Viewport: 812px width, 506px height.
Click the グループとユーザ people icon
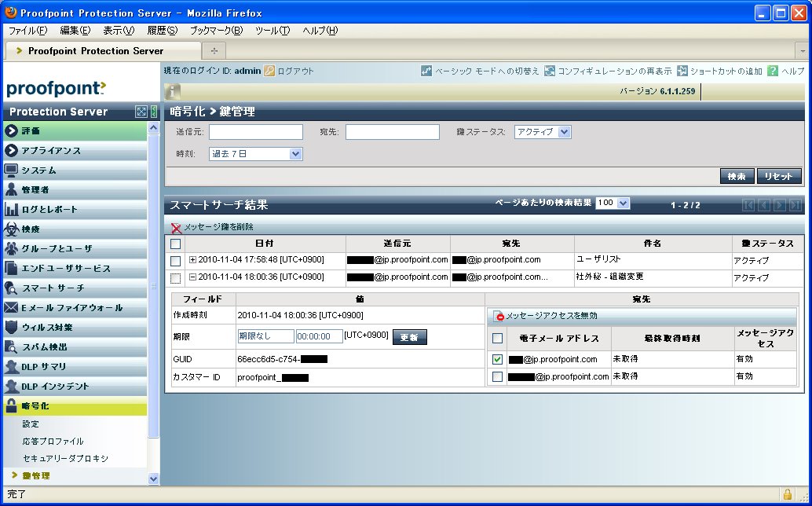tap(11, 248)
